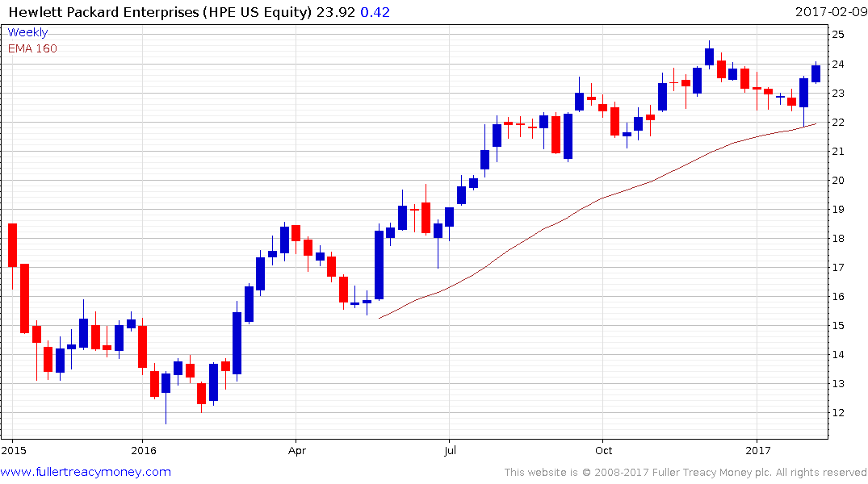
Task: Click the 12 price axis label
Action: pyautogui.click(x=837, y=413)
